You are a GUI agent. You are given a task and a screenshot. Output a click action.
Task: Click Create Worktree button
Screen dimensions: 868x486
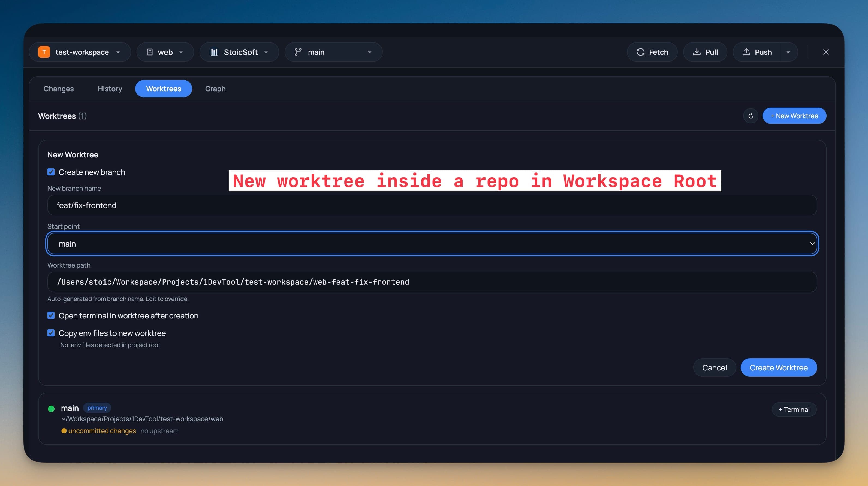tap(778, 367)
